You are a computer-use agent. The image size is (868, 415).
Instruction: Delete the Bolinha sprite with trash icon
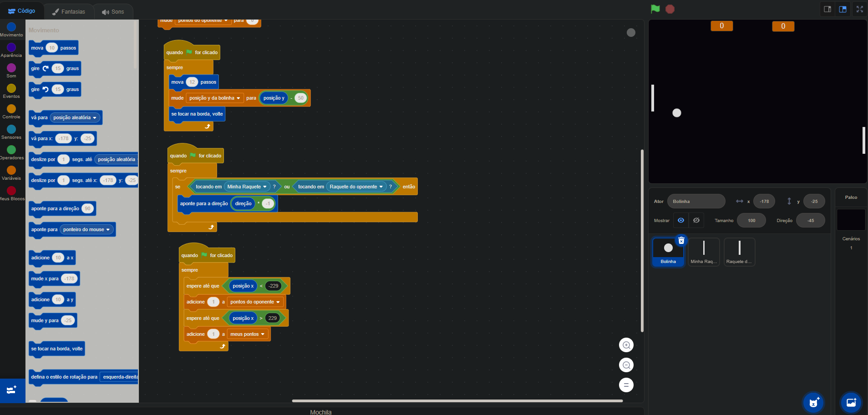(681, 241)
